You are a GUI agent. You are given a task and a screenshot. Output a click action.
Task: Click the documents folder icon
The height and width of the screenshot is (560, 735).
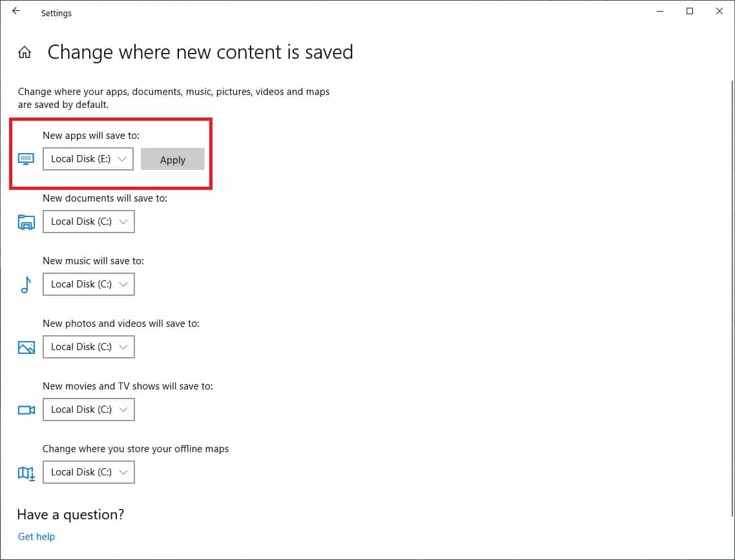(26, 222)
